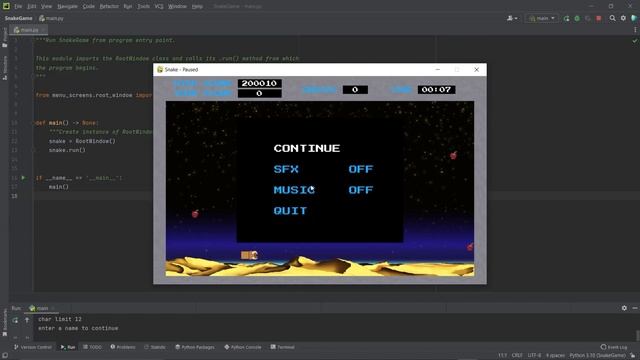The image size is (640, 360).
Task: Open the Run menu in PyCharm
Action: [x=128, y=7]
